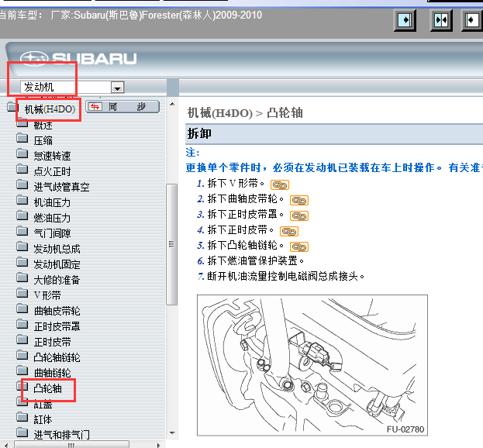The image size is (483, 448).
Task: Open 进气歧管真空 tree item
Action: coord(61,187)
